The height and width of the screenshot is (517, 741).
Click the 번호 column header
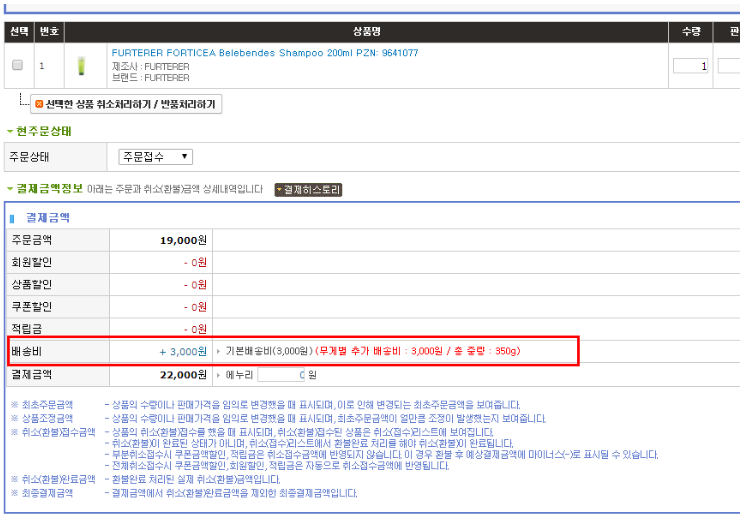(x=49, y=32)
